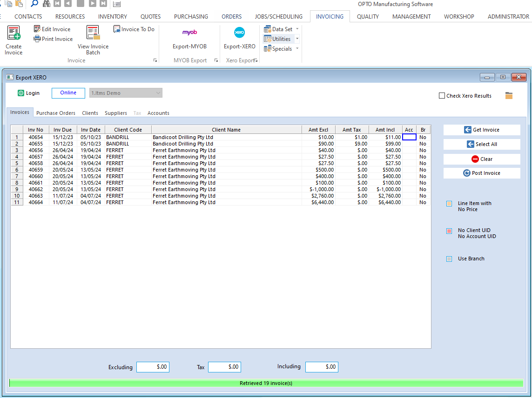Open the INVENTORY ribbon tab
Screen dimensions: 532x398
[113, 17]
